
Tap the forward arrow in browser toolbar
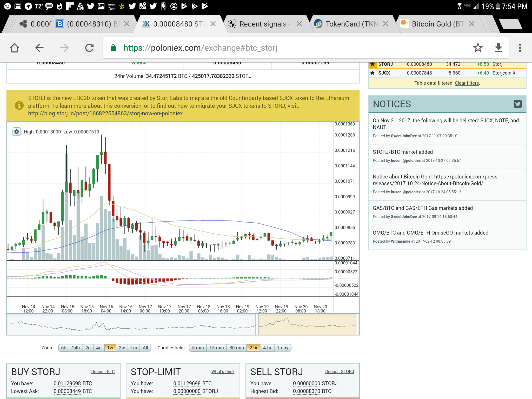64,48
